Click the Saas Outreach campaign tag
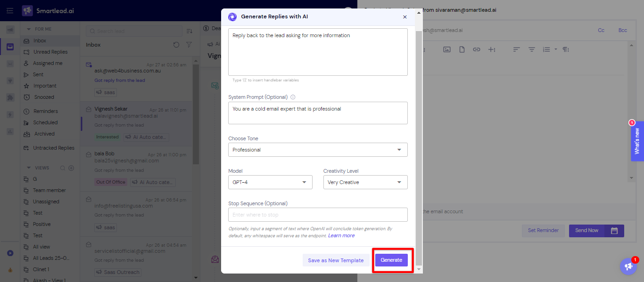 118,272
